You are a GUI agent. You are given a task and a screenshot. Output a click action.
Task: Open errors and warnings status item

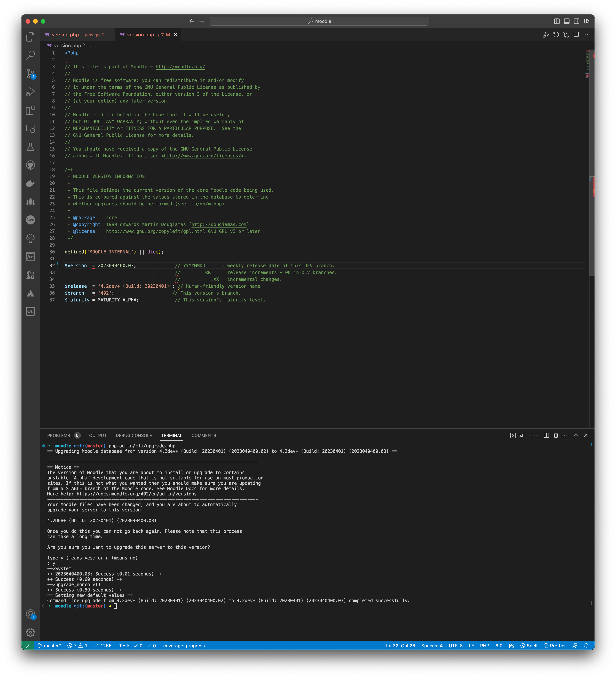pyautogui.click(x=77, y=646)
